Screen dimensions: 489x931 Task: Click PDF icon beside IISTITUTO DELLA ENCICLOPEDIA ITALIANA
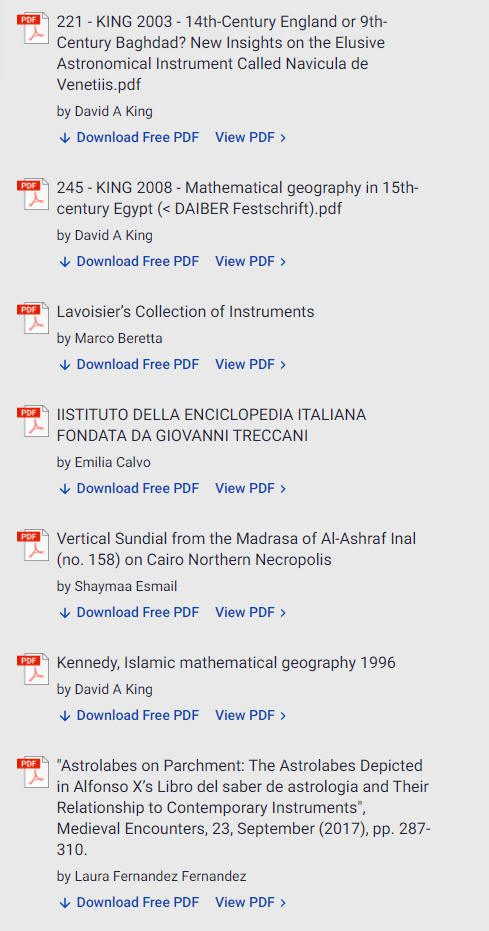pos(33,422)
